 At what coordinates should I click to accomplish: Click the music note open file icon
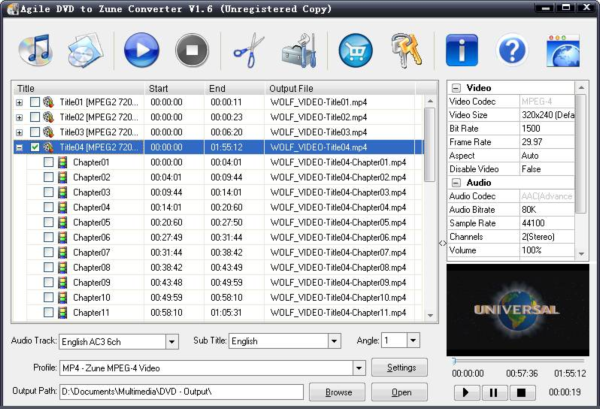pos(35,50)
